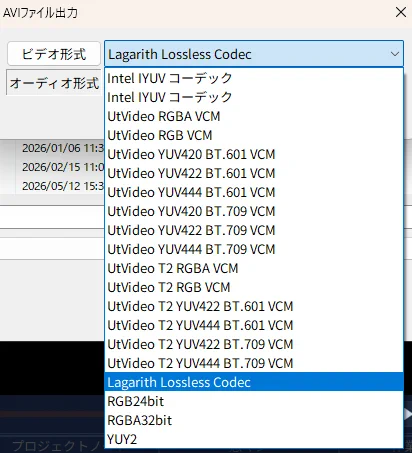Image resolution: width=412 pixels, height=453 pixels.
Task: Select UtVideo T2 YUV422 BT.709 VCM
Action: pos(254,344)
